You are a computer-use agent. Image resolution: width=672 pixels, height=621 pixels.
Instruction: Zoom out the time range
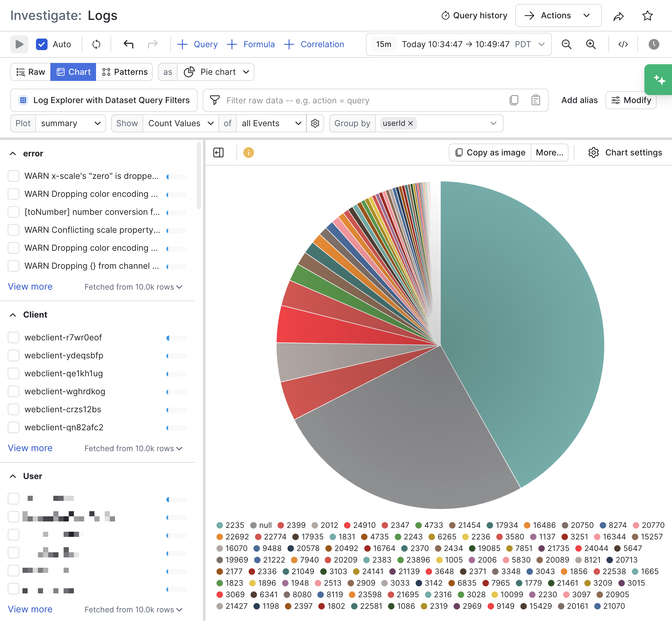point(567,44)
